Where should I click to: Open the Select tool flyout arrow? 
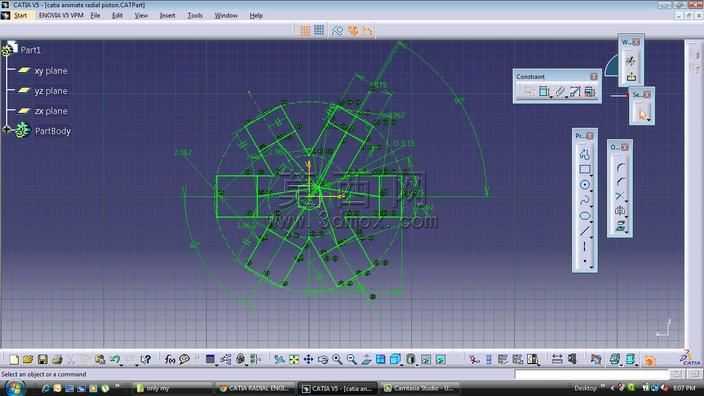pyautogui.click(x=649, y=120)
